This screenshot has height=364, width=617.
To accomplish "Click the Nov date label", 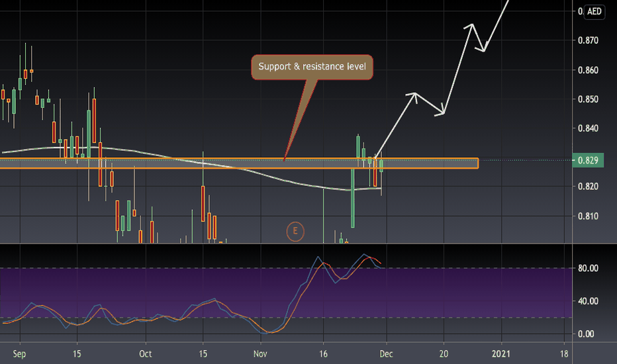I will [260, 354].
